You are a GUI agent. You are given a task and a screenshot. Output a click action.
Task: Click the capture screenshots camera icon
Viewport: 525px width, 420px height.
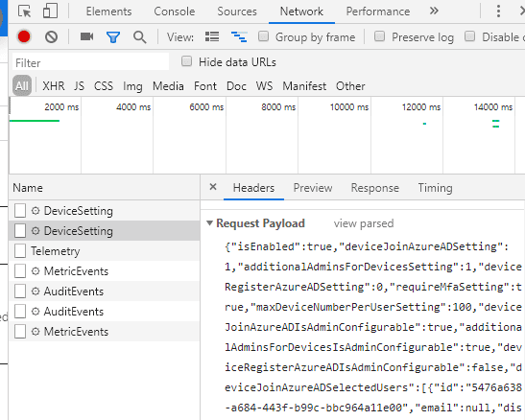[x=86, y=36]
